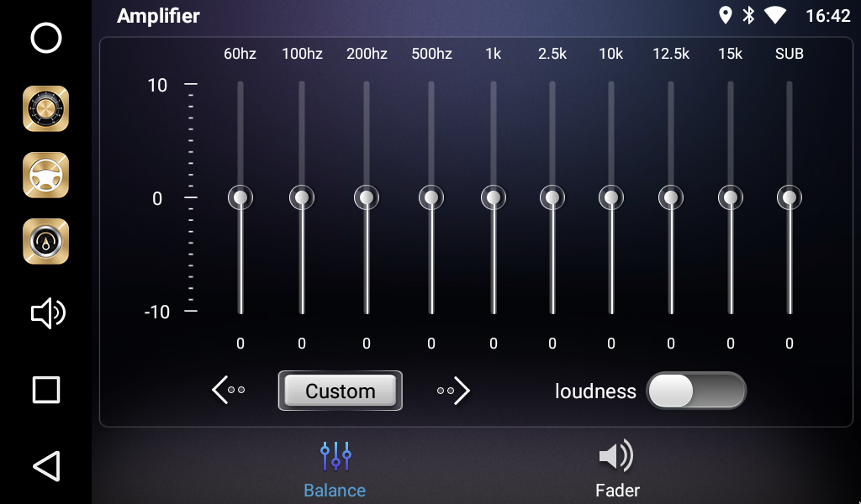
Task: Open the gold radio dial app icon
Action: 46,108
